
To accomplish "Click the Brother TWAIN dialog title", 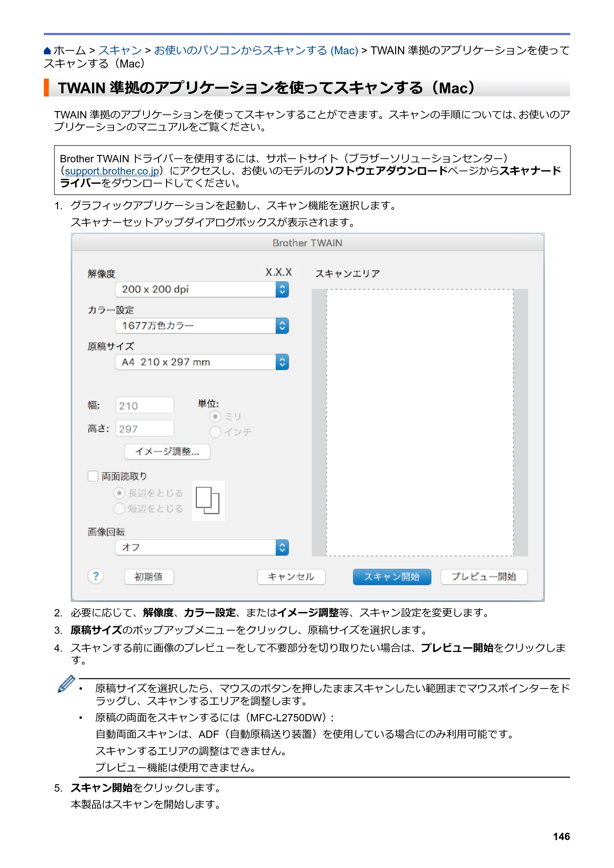I will [308, 243].
